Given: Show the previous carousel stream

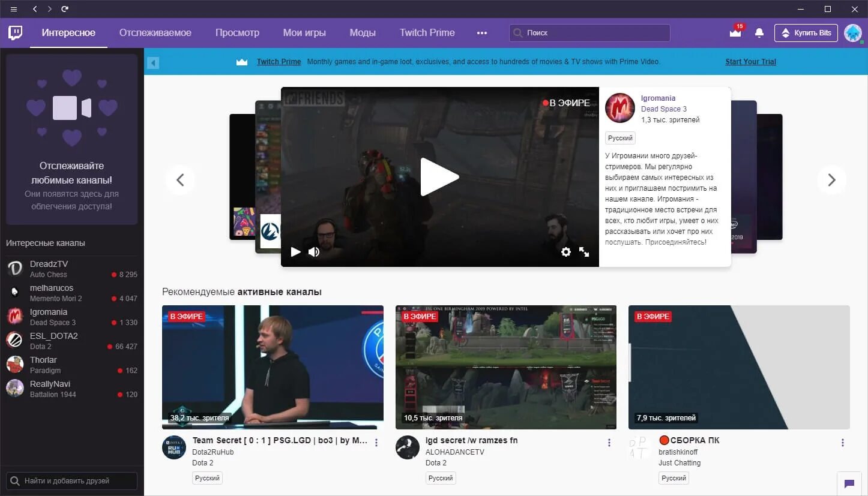Looking at the screenshot, I should click(180, 180).
